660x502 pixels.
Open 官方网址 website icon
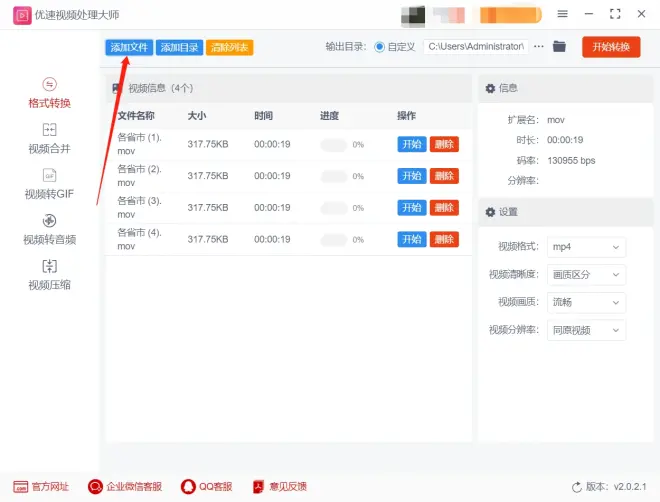(21, 487)
